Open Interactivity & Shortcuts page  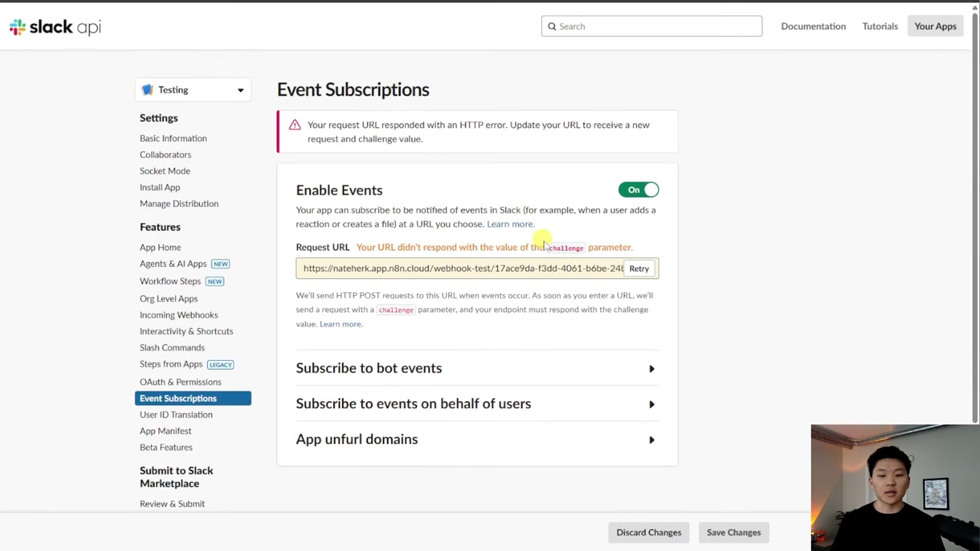[x=187, y=332]
